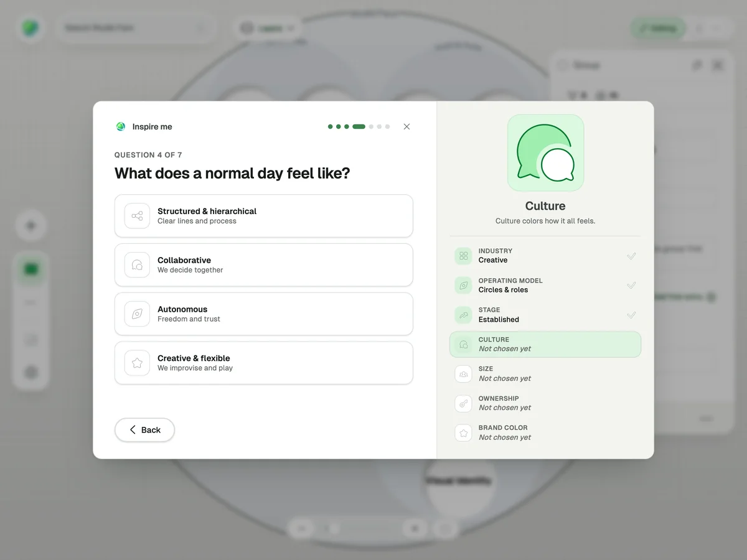747x560 pixels.
Task: Click the plus button in background sidebar
Action: pyautogui.click(x=31, y=226)
